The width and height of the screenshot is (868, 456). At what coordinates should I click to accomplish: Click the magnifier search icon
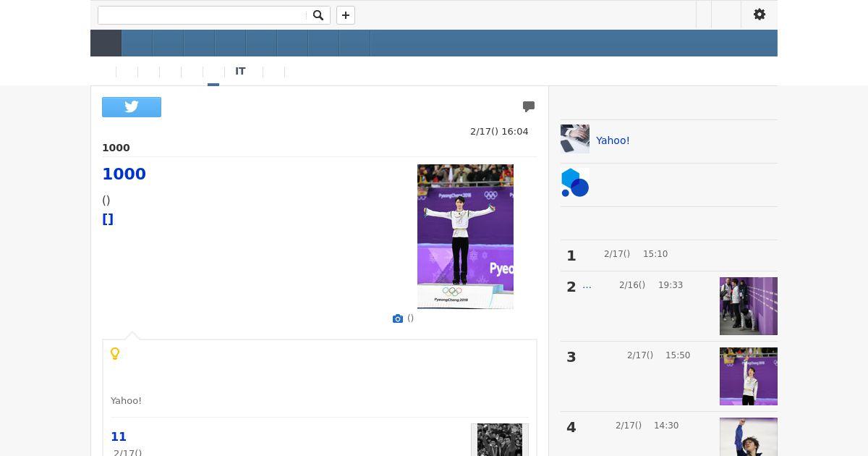[318, 15]
